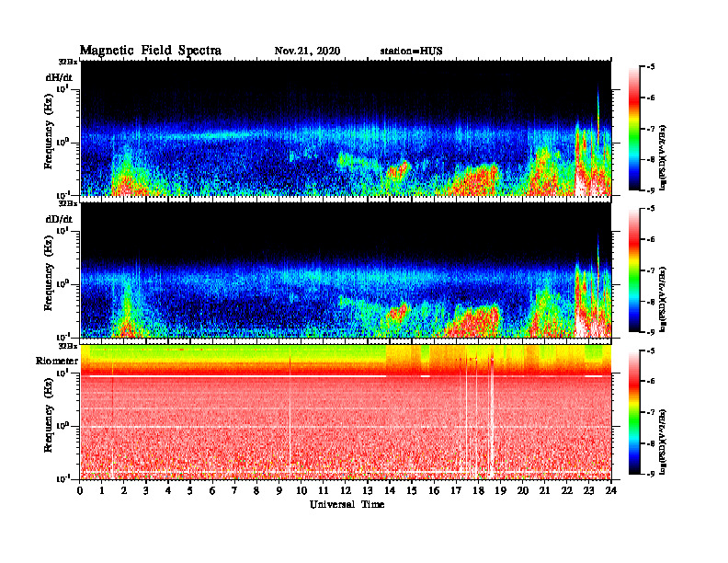The height and width of the screenshot is (563, 728).
Task: Click the Riometer spectrogram plot
Action: click(346, 412)
